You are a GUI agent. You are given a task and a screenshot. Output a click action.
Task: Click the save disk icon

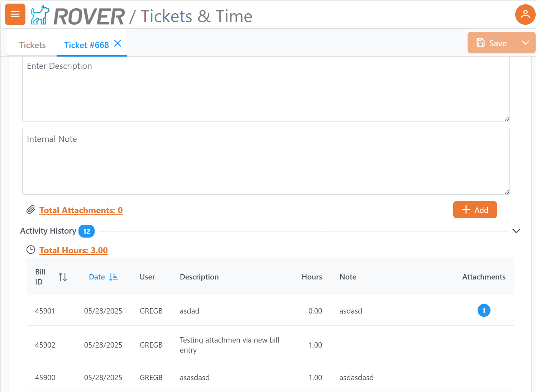(x=480, y=42)
